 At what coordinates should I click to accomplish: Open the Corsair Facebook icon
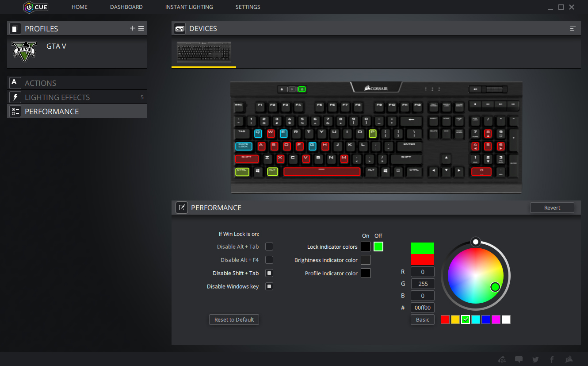[552, 359]
